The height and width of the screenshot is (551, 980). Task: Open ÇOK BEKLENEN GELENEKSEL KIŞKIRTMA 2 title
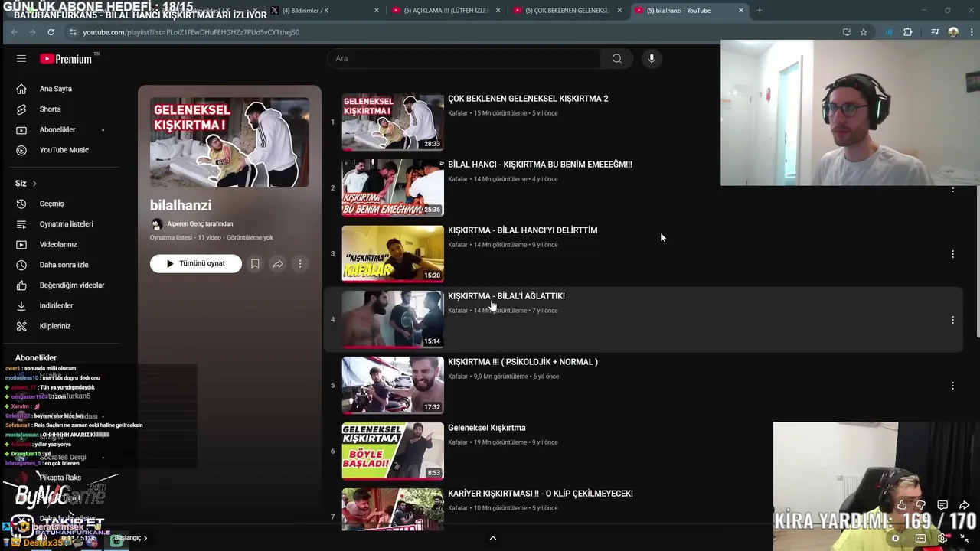[x=528, y=99]
